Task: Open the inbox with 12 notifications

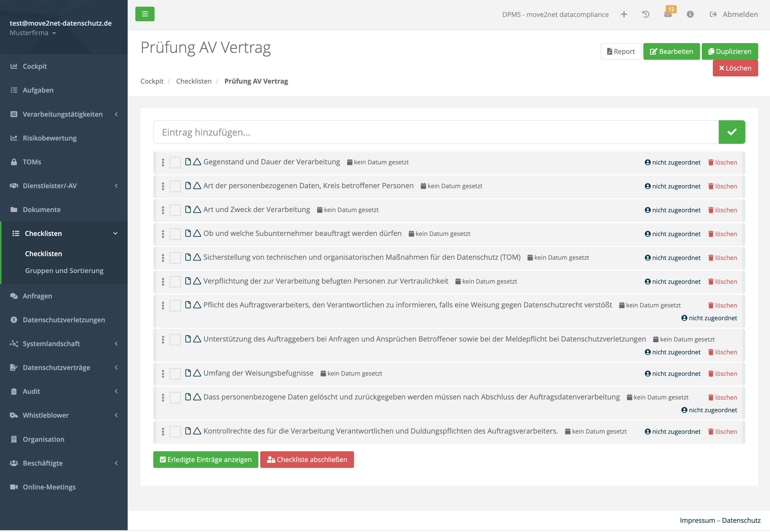Action: 668,14
